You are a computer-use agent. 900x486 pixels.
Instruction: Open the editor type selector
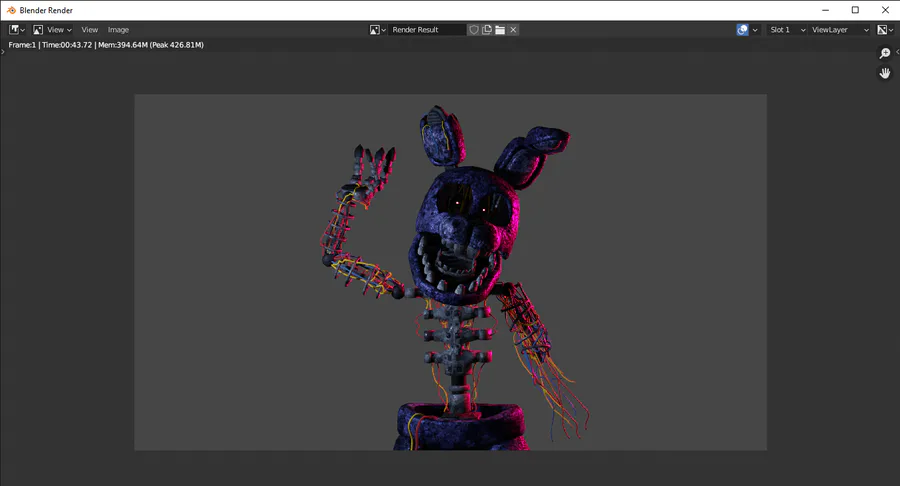pos(17,30)
